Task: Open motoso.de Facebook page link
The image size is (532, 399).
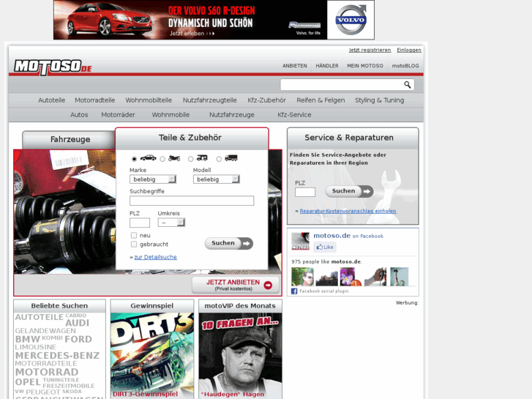Action: tap(331, 236)
